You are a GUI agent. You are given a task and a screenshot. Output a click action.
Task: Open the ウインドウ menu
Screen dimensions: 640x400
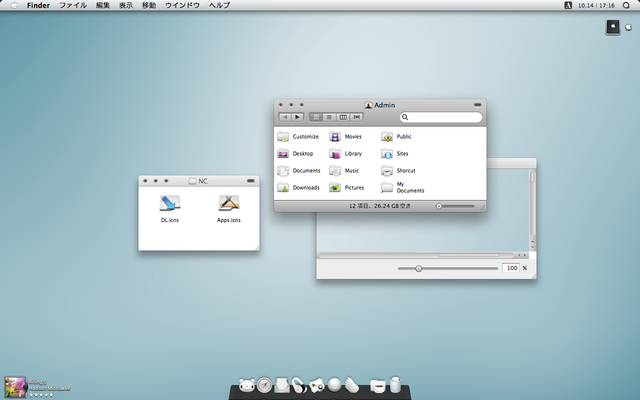point(181,6)
